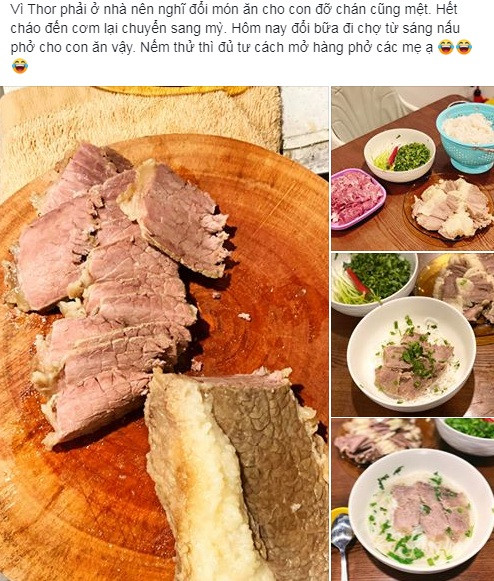
Task: Click the first laughing emoji in post
Action: [x=445, y=47]
